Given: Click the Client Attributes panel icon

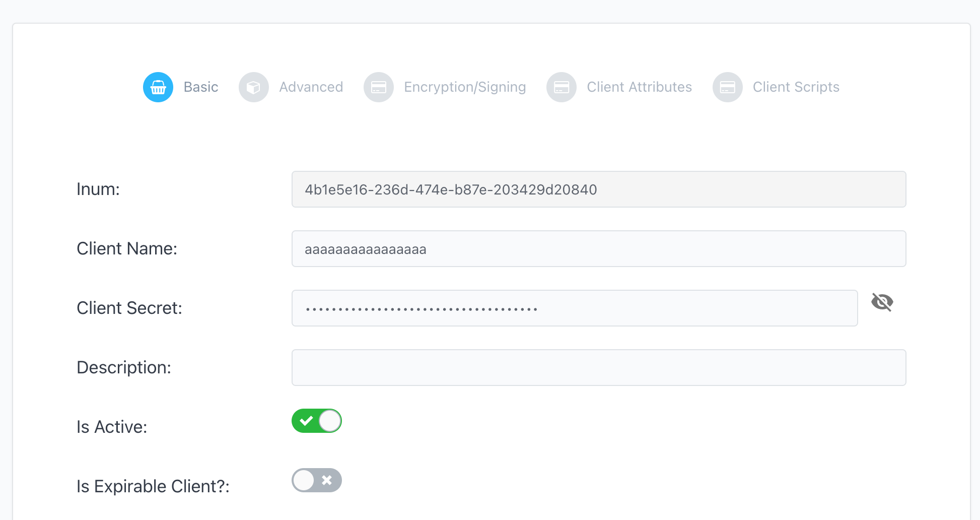Looking at the screenshot, I should pyautogui.click(x=561, y=87).
